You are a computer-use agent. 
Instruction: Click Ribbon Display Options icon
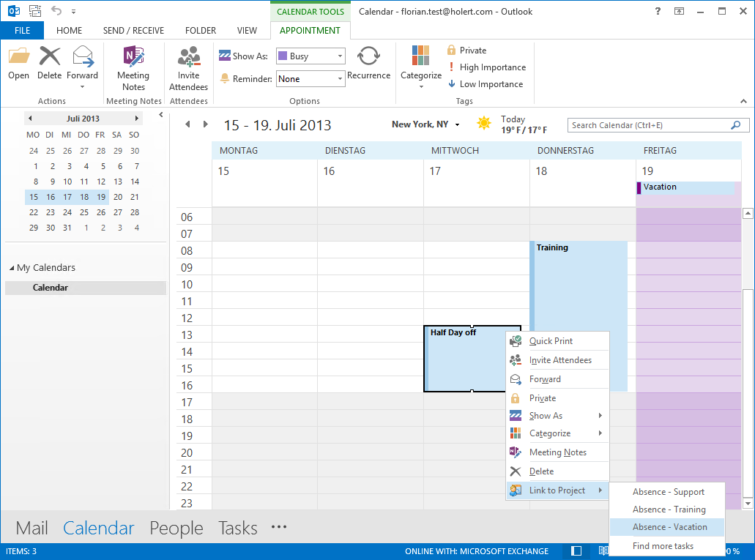coord(679,11)
